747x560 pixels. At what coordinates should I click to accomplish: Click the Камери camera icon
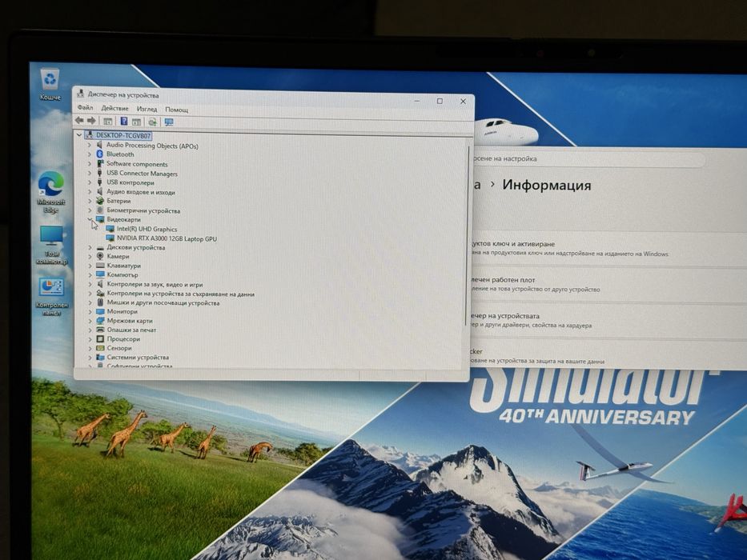[x=100, y=256]
